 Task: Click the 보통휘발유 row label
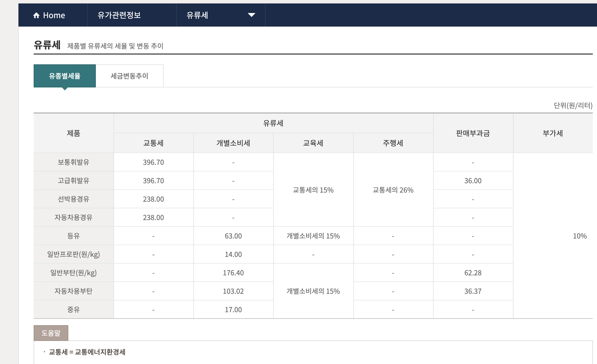click(73, 162)
